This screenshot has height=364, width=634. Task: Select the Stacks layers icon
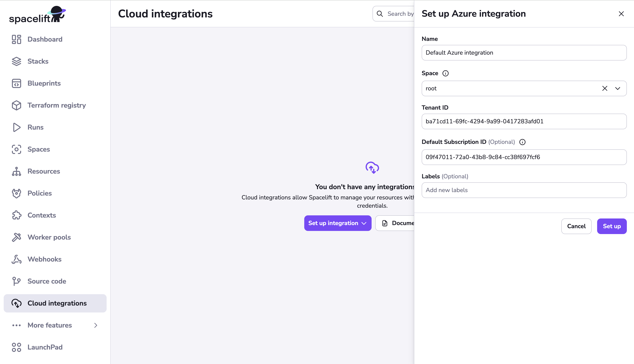coord(17,61)
